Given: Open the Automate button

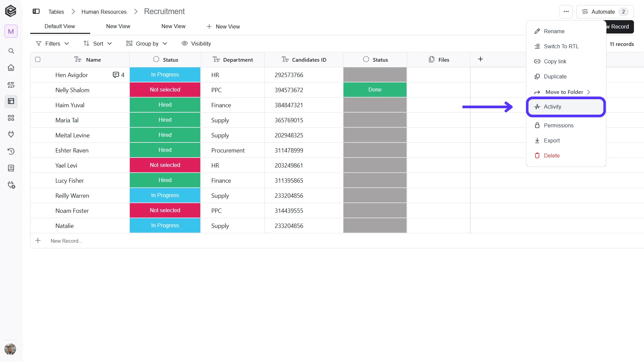Looking at the screenshot, I should pos(605,12).
